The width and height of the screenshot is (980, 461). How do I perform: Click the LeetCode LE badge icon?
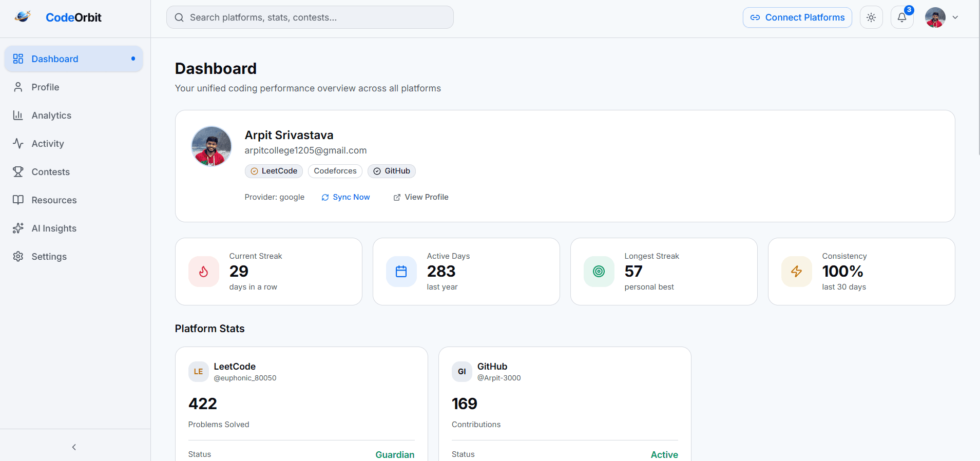click(x=199, y=372)
